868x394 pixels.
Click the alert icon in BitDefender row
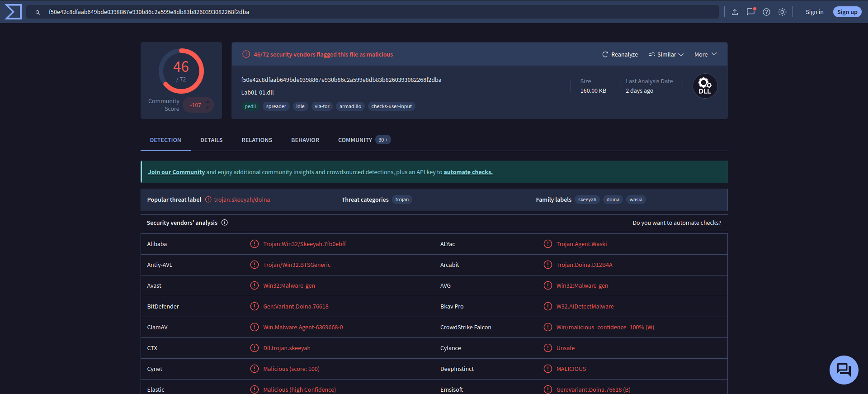[x=255, y=306]
